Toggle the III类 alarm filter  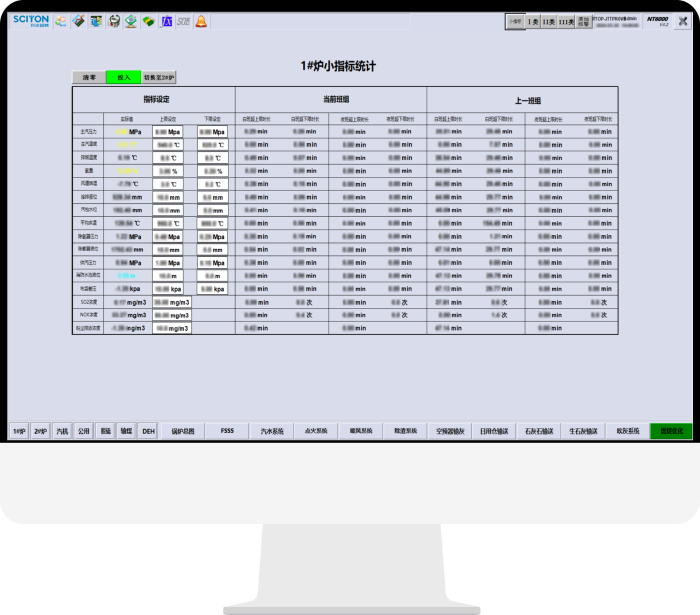tap(566, 21)
